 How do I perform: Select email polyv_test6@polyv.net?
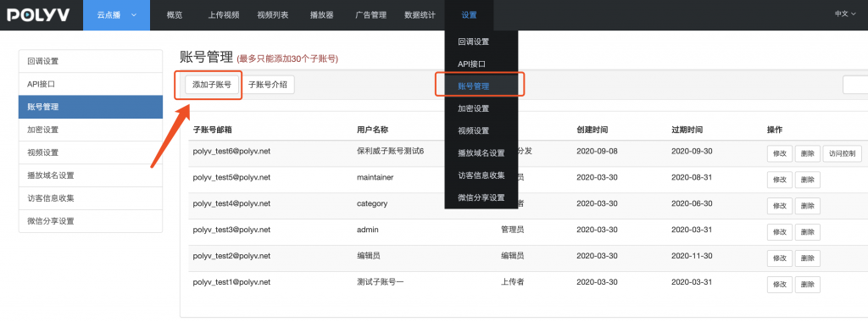(x=231, y=151)
